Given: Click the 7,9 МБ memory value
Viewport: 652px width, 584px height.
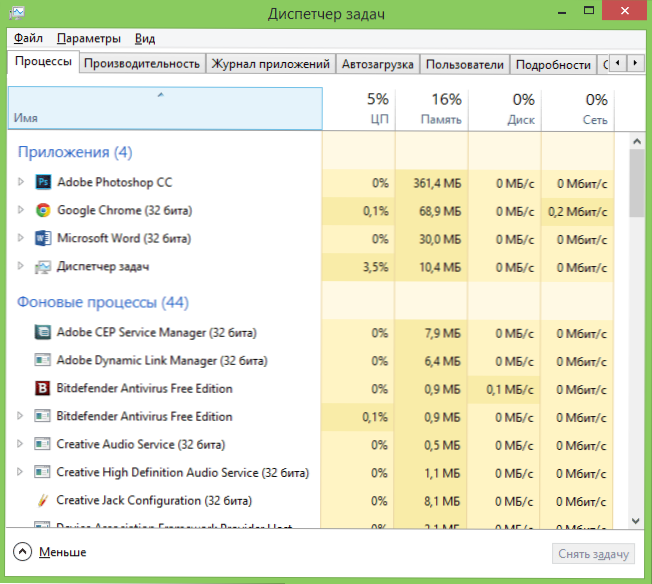Looking at the screenshot, I should (442, 334).
